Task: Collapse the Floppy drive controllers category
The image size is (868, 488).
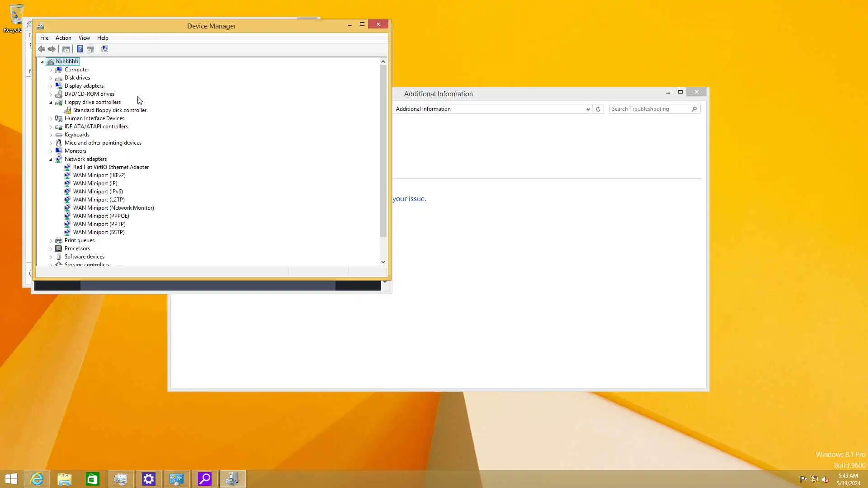Action: (x=51, y=103)
